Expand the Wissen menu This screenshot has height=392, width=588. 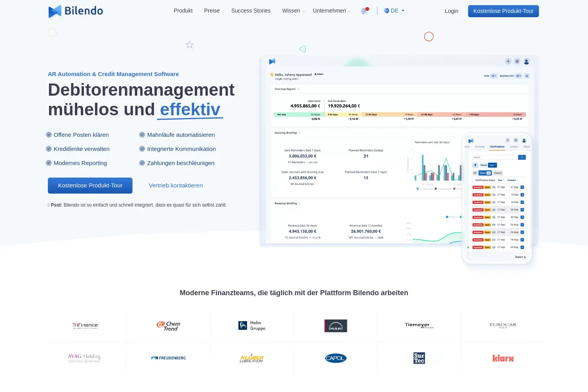[x=293, y=11]
